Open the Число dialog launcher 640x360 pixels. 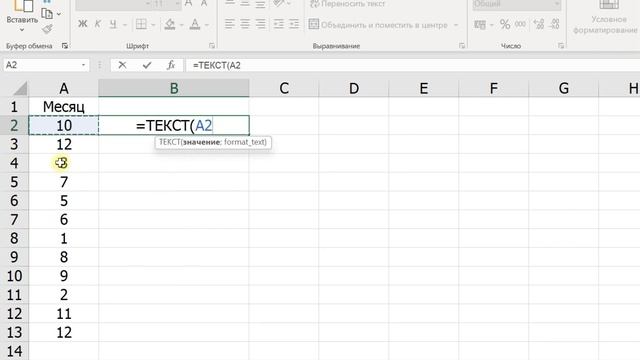click(561, 46)
